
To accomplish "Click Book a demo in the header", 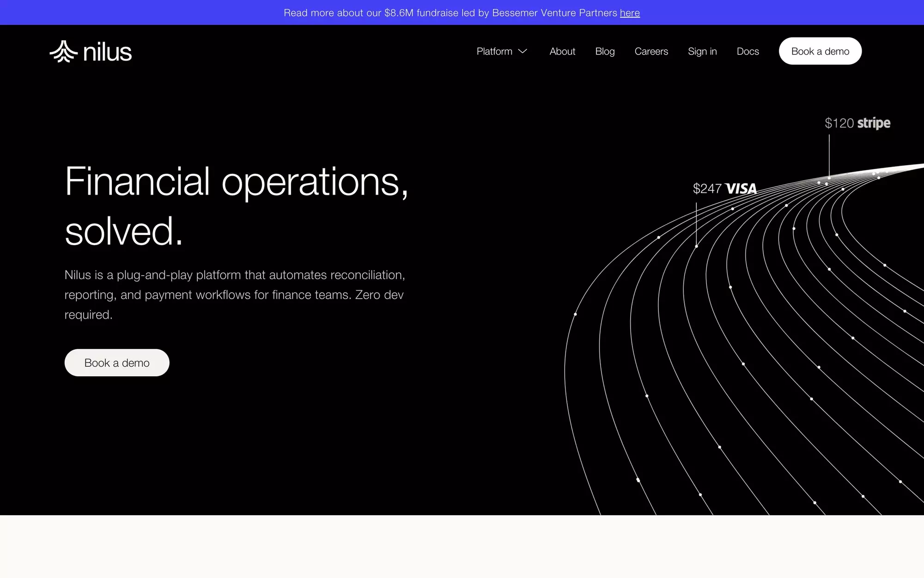I will tap(820, 51).
